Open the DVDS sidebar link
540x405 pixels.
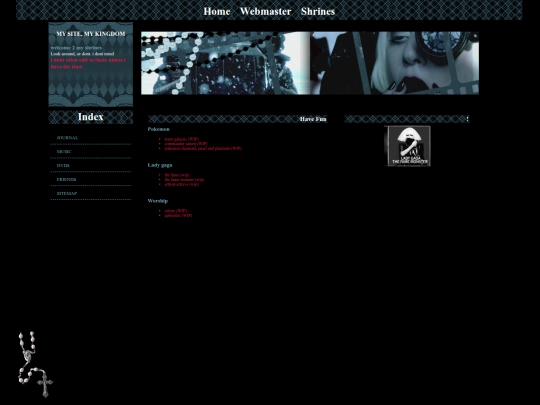pyautogui.click(x=63, y=166)
